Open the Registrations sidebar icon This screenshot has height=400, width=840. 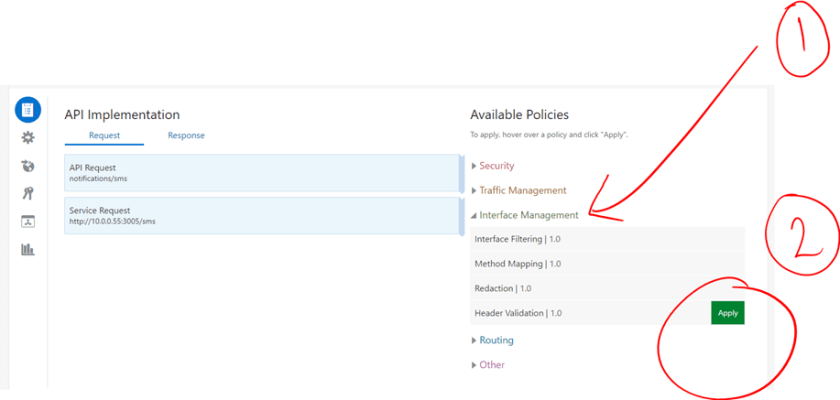(x=28, y=221)
